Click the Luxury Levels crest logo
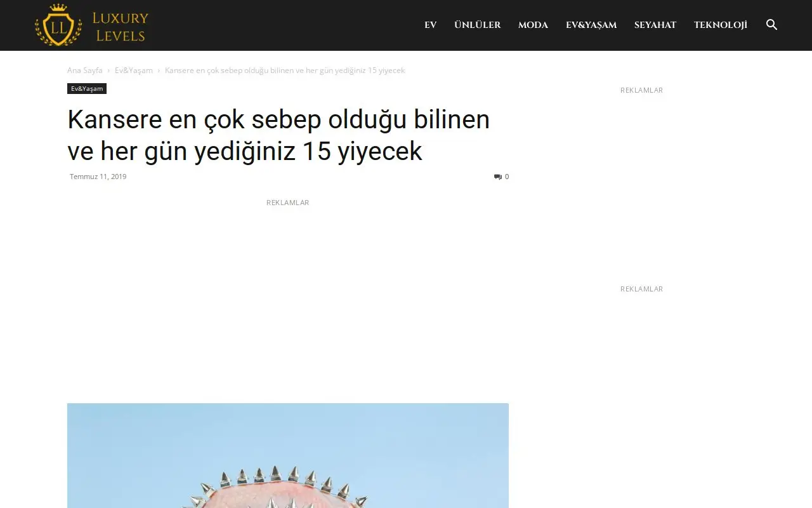 (58, 25)
